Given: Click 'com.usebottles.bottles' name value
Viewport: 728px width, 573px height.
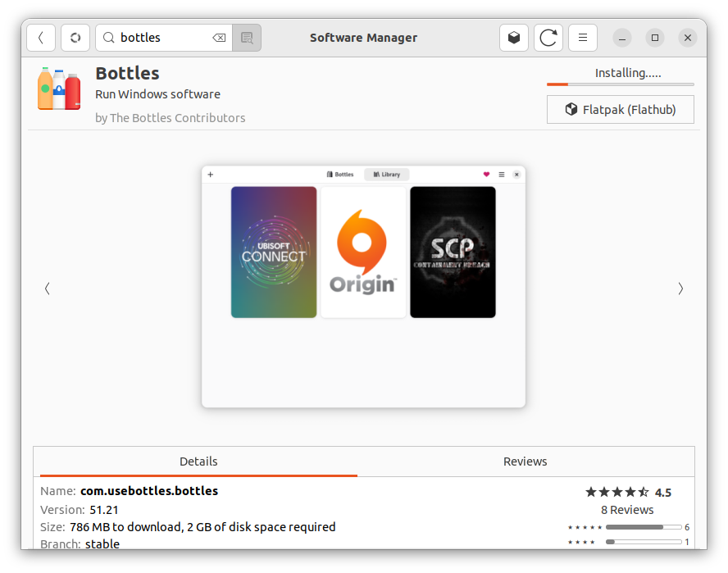Looking at the screenshot, I should [x=149, y=491].
